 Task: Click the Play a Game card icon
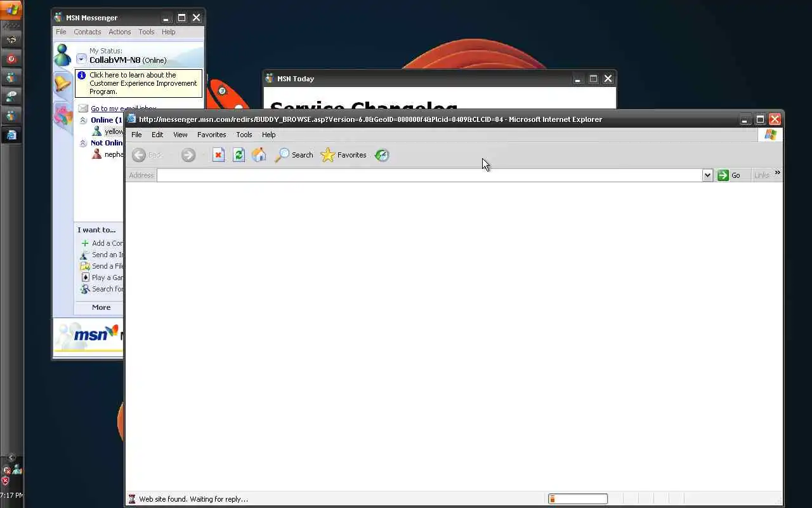(85, 277)
